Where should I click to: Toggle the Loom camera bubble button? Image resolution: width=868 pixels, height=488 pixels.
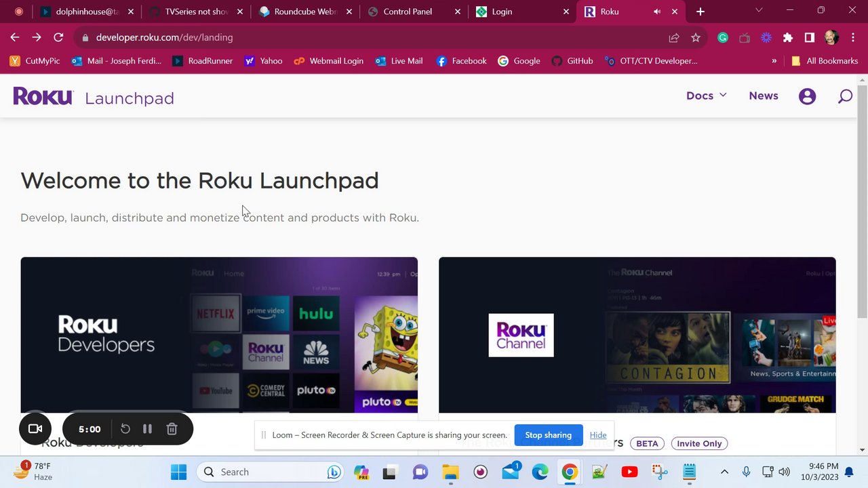[35, 429]
